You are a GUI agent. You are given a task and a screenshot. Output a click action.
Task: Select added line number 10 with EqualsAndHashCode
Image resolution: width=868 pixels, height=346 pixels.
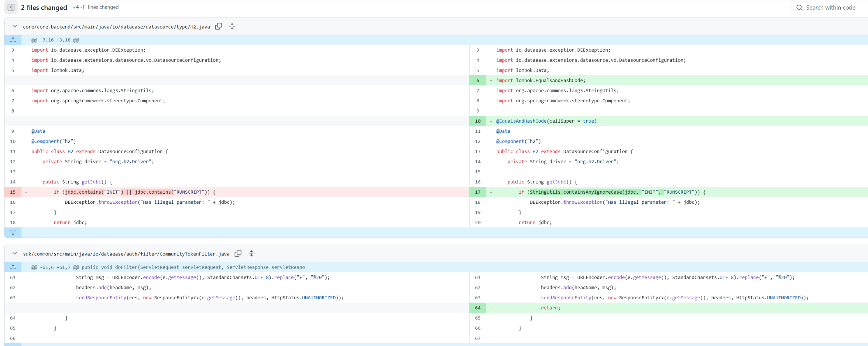click(x=478, y=121)
